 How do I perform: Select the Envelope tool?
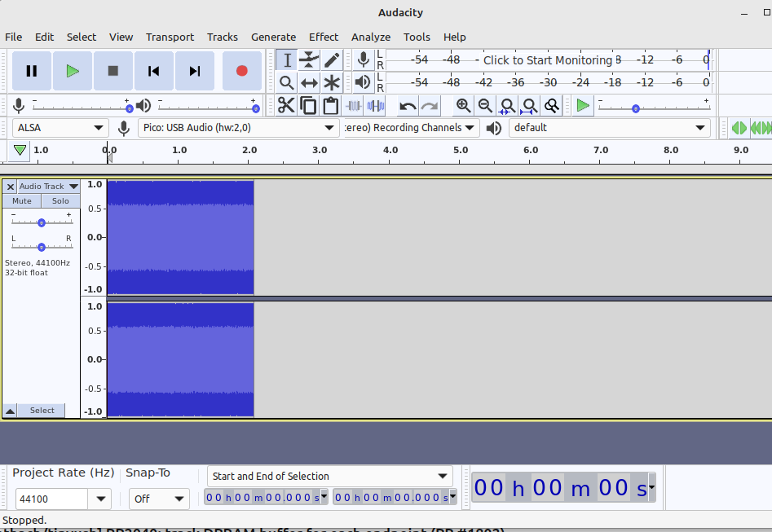tap(309, 59)
